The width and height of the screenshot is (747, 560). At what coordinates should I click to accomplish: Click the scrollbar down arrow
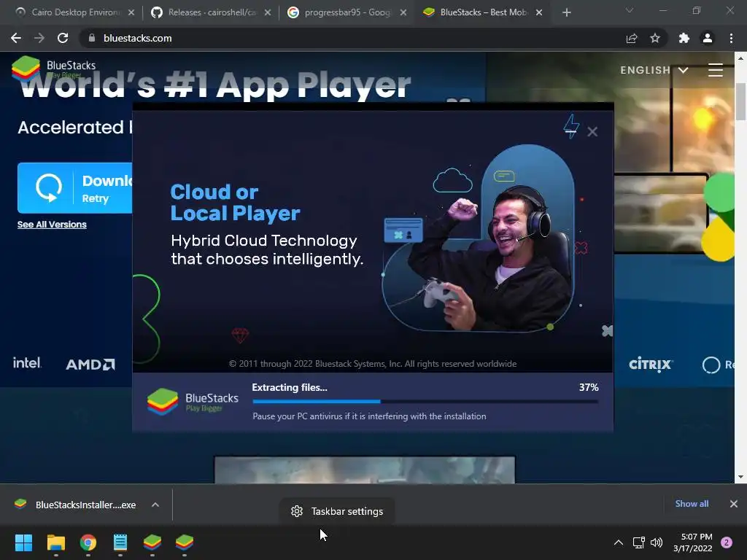coord(740,477)
